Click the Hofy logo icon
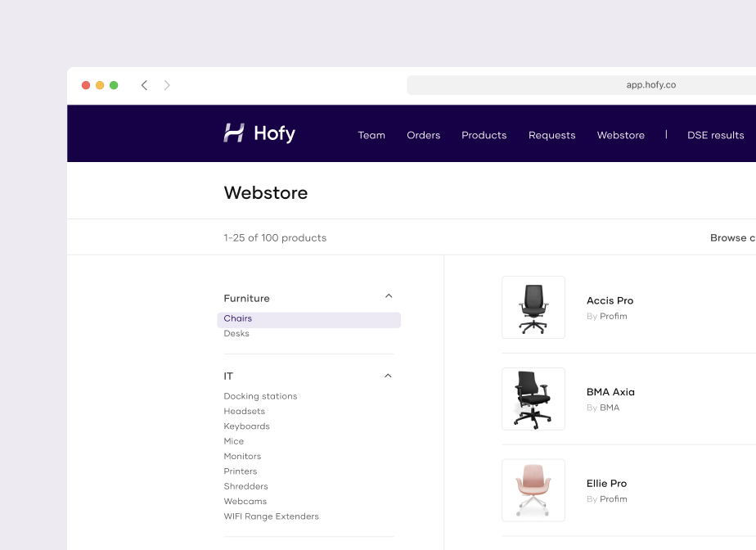The width and height of the screenshot is (756, 550). coord(234,133)
